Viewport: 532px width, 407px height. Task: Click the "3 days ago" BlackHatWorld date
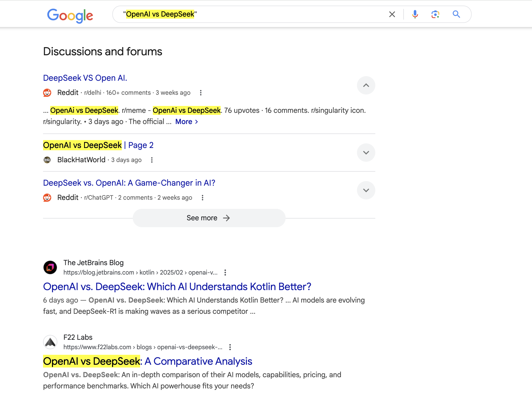[x=126, y=160]
